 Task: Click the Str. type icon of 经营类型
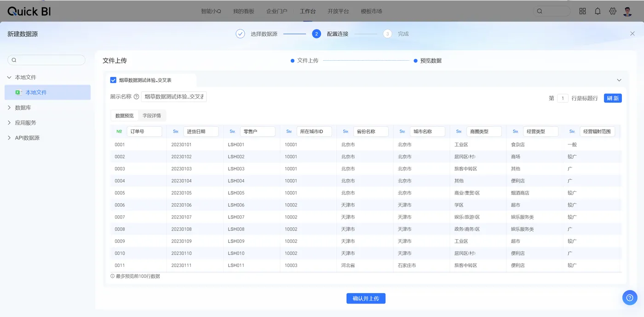click(x=515, y=132)
